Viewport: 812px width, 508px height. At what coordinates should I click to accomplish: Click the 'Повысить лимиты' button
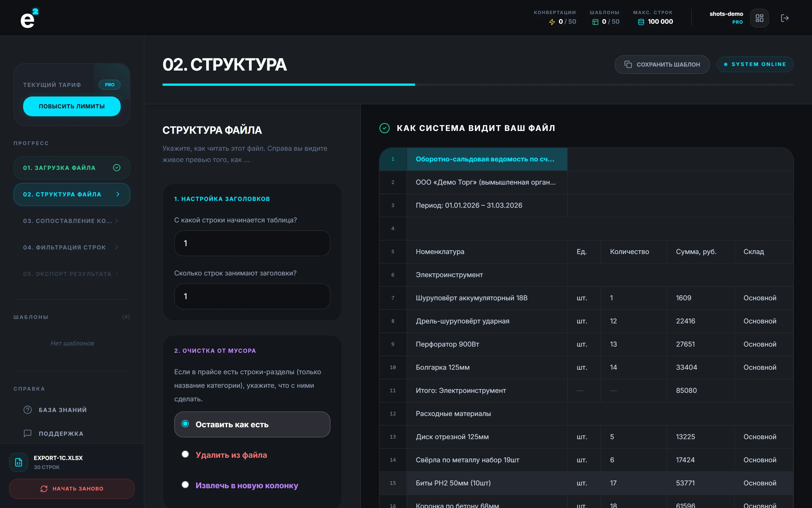point(72,106)
